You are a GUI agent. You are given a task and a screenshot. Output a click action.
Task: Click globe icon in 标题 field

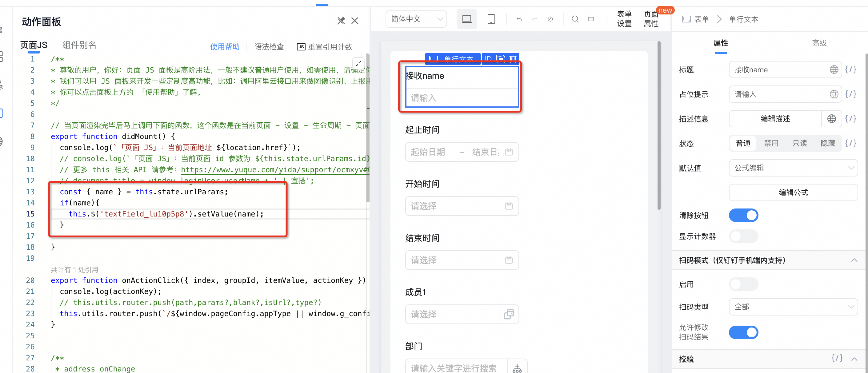[834, 70]
